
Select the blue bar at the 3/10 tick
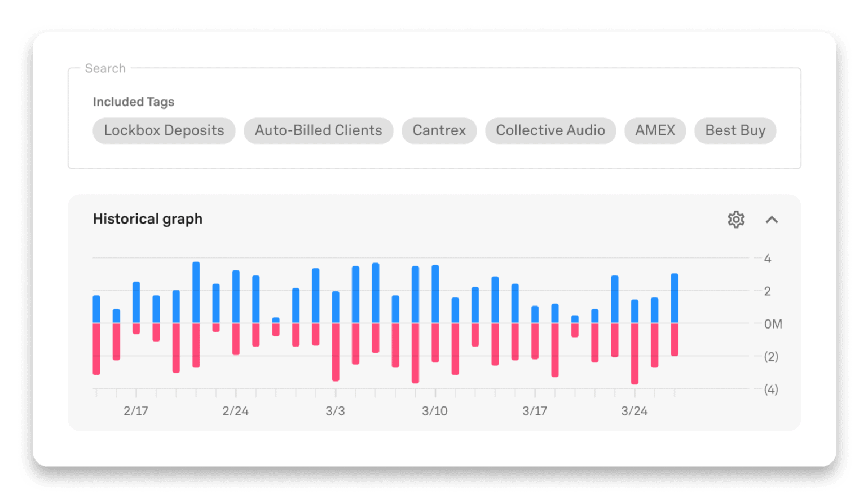(x=435, y=294)
